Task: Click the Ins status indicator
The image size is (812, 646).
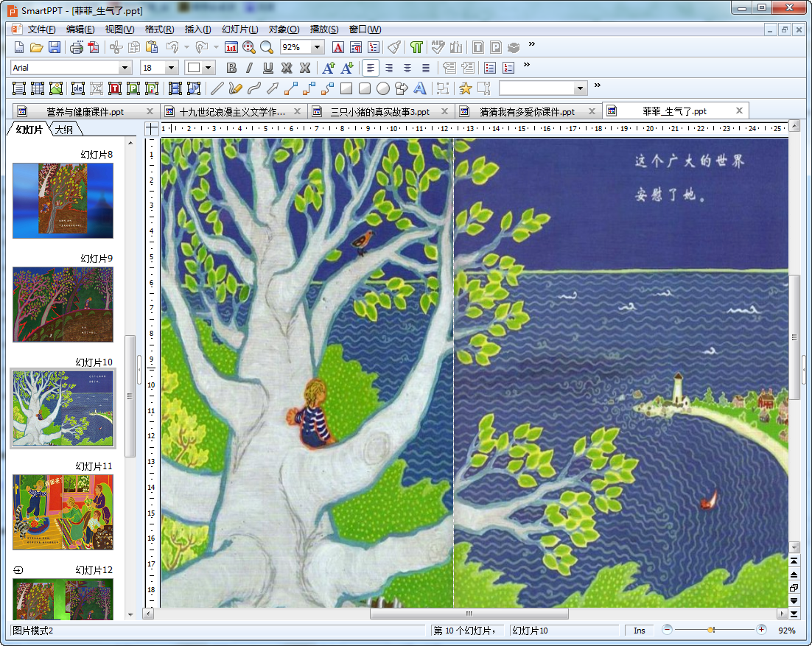Action: coord(639,631)
